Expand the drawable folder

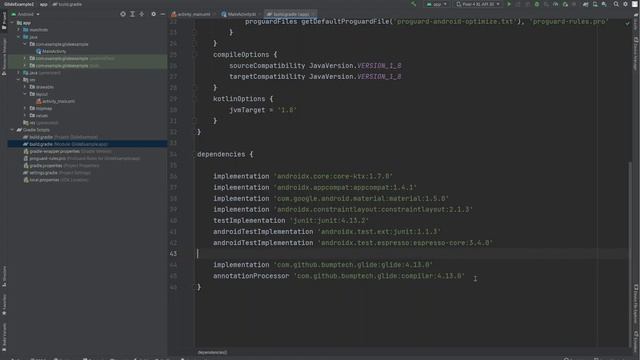25,87
